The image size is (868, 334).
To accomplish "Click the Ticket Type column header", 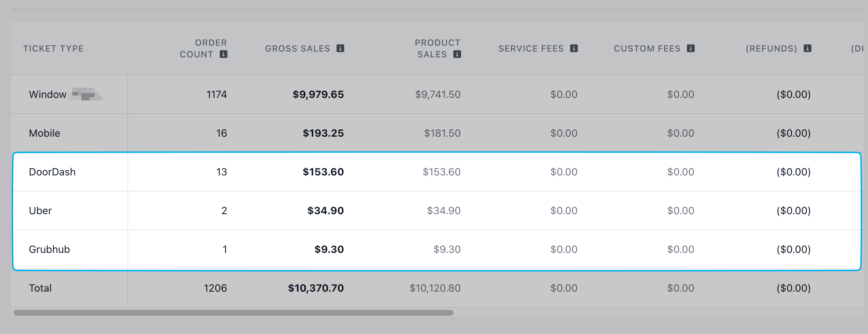I will 54,49.
